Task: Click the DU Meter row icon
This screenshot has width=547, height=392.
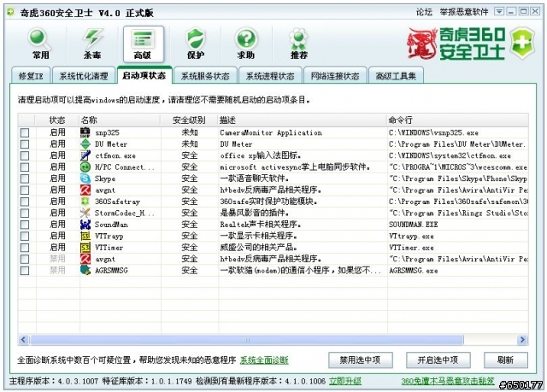Action: coord(85,144)
